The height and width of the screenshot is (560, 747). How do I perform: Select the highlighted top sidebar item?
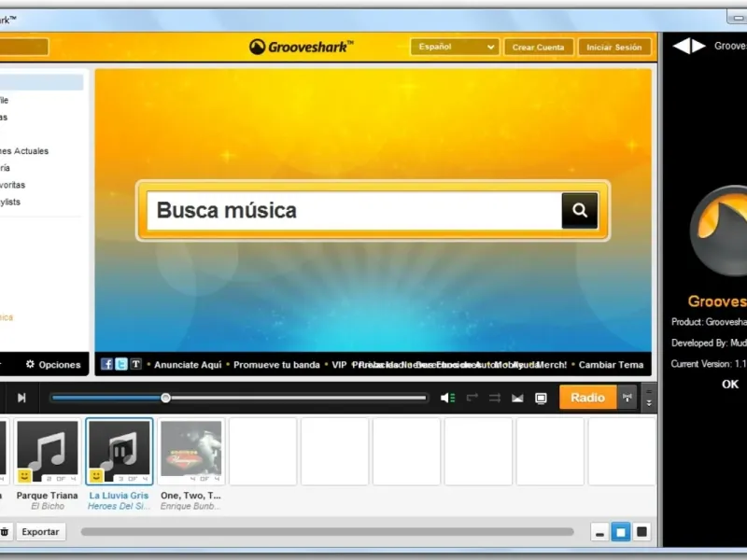tap(41, 82)
